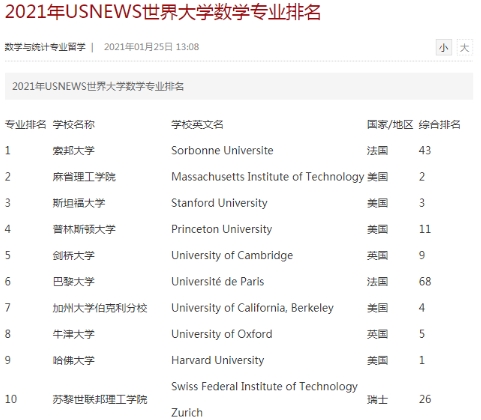Click the word Zurich

(x=187, y=413)
